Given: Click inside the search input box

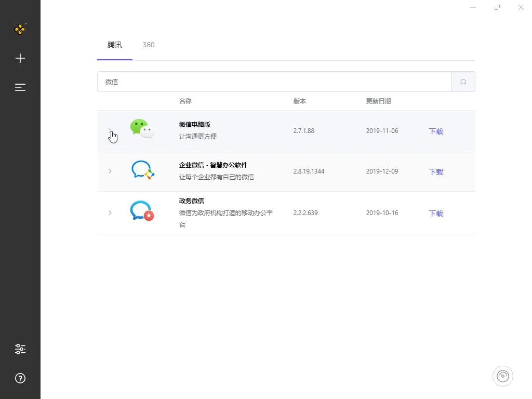Looking at the screenshot, I should point(260,82).
